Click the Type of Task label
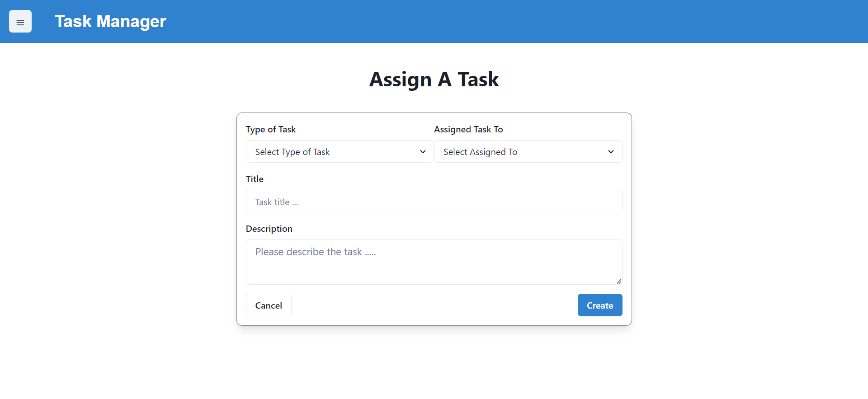This screenshot has height=399, width=868. click(271, 129)
